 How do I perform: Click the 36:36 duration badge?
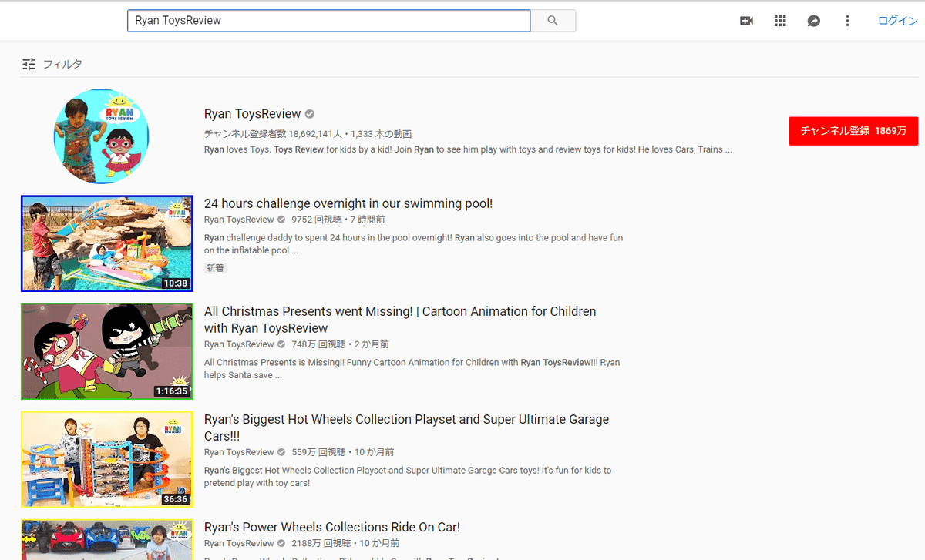176,499
